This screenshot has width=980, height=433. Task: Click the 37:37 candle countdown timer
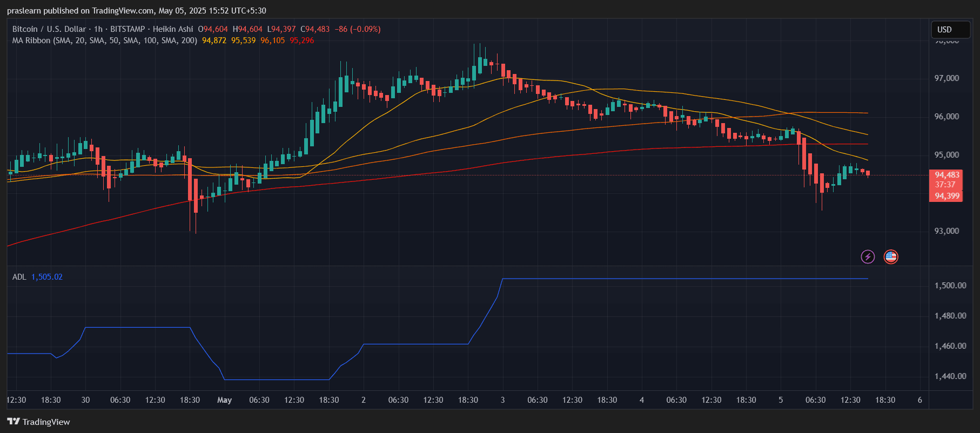[945, 185]
